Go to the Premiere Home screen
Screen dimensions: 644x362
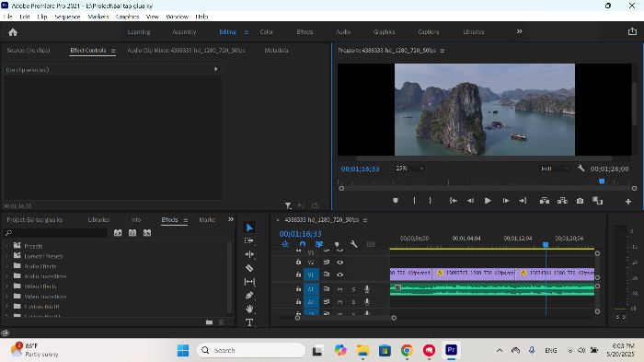[13, 32]
